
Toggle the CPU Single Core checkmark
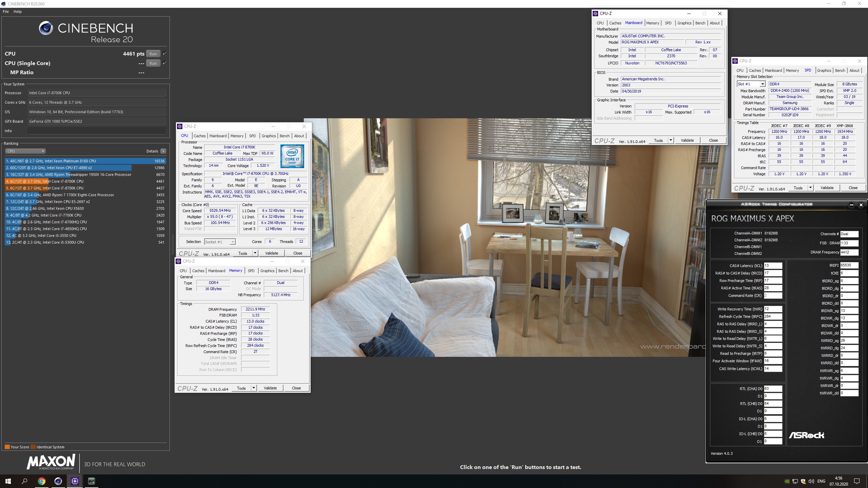164,63
